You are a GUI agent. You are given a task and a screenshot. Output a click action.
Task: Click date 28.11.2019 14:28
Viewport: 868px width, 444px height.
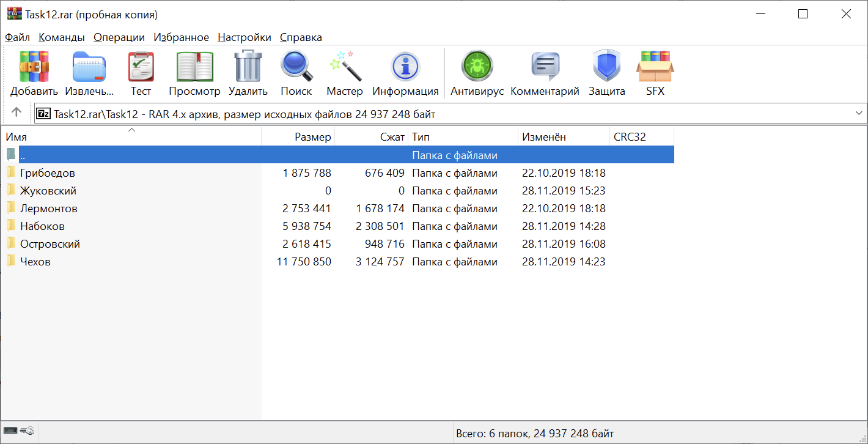[x=564, y=226]
